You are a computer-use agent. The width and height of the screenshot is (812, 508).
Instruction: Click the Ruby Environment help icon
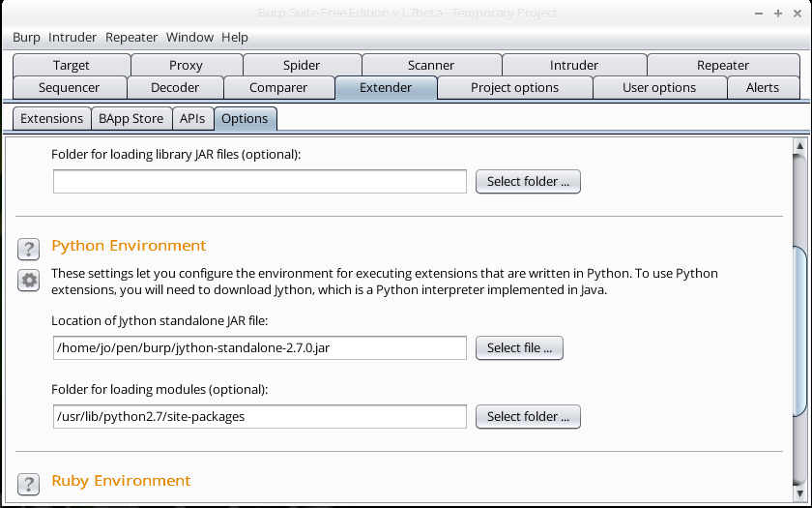[x=29, y=483]
